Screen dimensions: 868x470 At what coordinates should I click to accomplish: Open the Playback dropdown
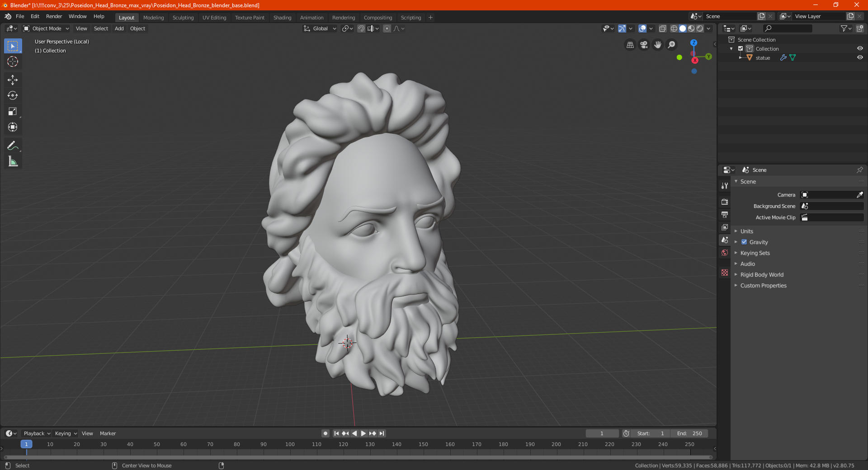click(37, 433)
